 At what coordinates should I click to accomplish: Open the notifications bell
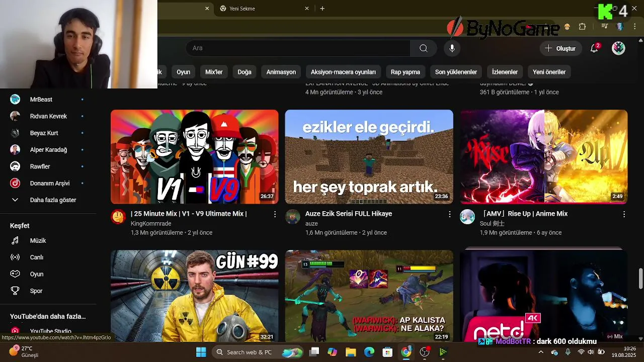[x=594, y=48]
